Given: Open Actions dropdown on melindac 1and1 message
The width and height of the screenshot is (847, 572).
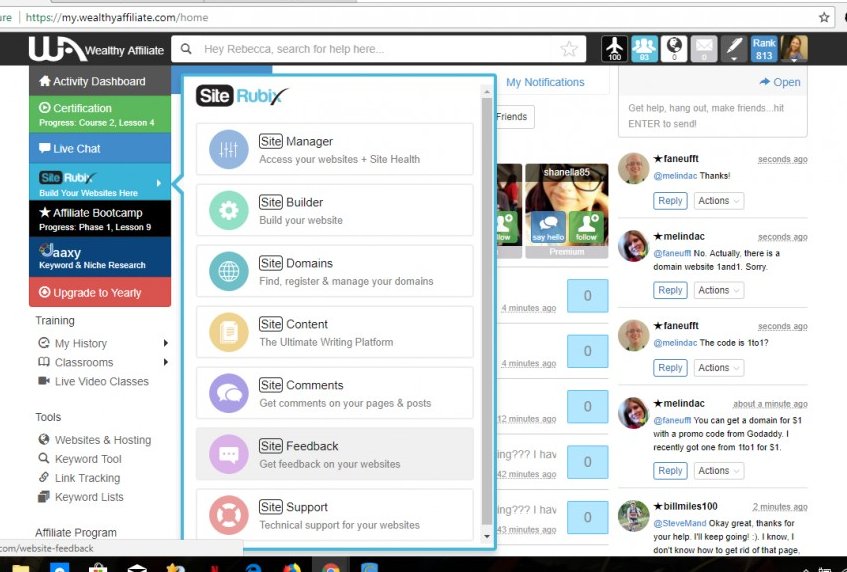Looking at the screenshot, I should pyautogui.click(x=718, y=290).
